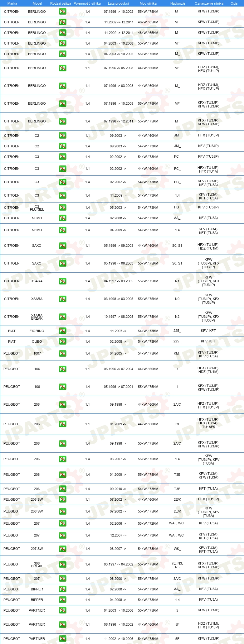Click the date 10.1997 -> 08.2005
The width and height of the screenshot is (244, 644).
[119, 317]
